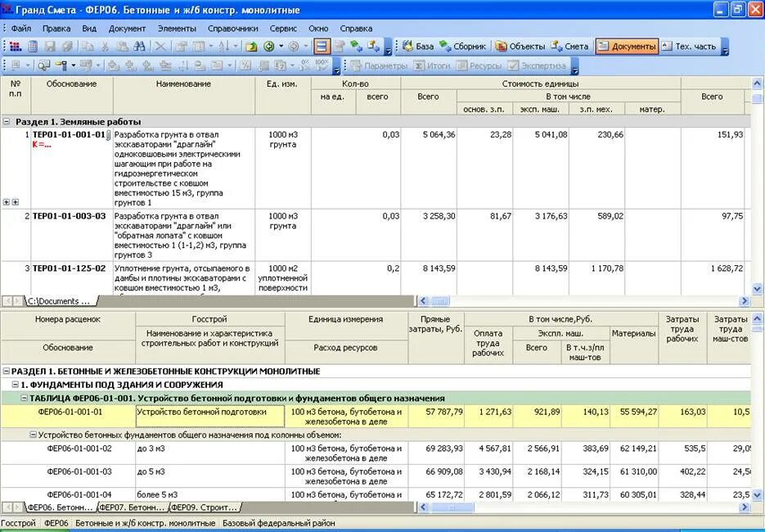Open the calculator icon in the toolbar
Image resolution: width=765 pixels, height=532 pixels.
coord(33,47)
